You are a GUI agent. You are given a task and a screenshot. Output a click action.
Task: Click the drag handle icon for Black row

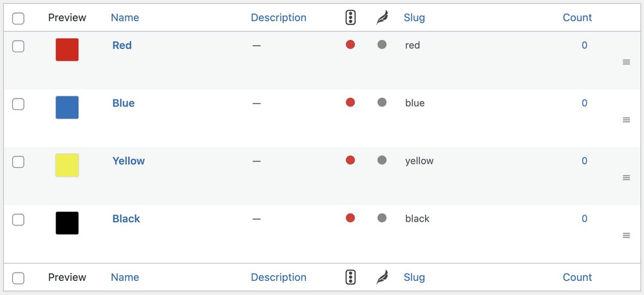point(626,236)
